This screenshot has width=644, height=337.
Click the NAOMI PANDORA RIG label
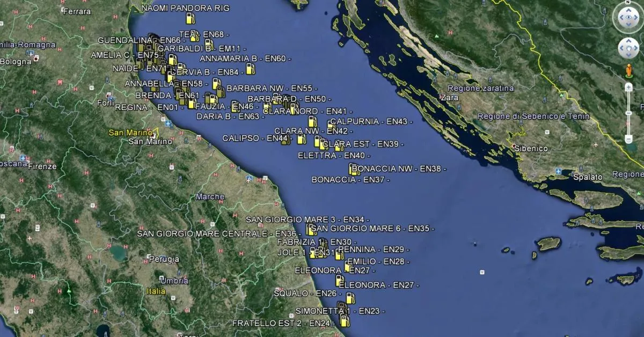pyautogui.click(x=186, y=8)
